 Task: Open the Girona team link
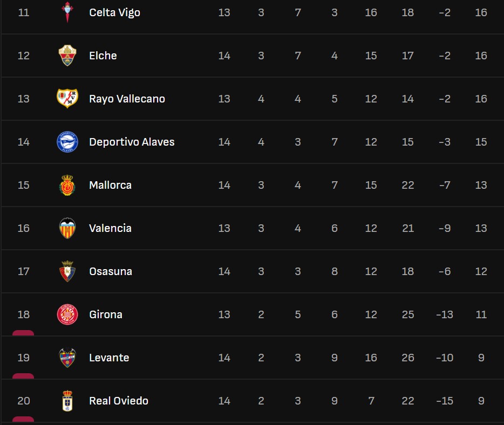click(106, 314)
